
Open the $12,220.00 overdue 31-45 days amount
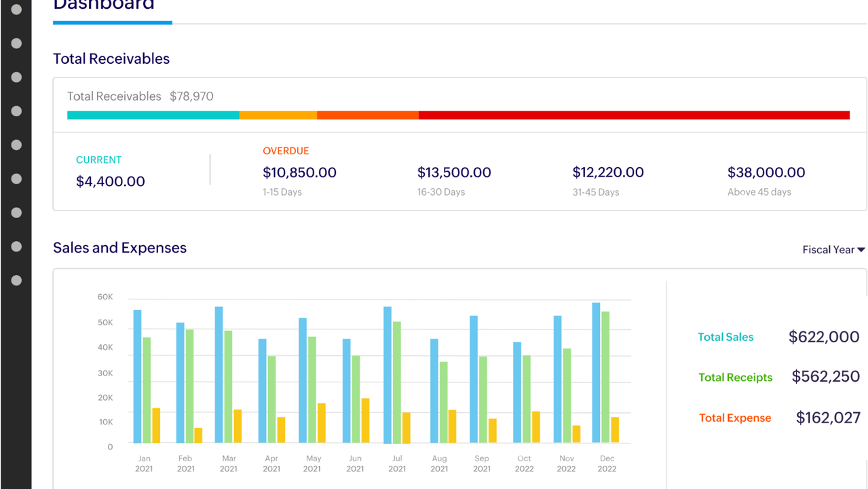coord(609,173)
